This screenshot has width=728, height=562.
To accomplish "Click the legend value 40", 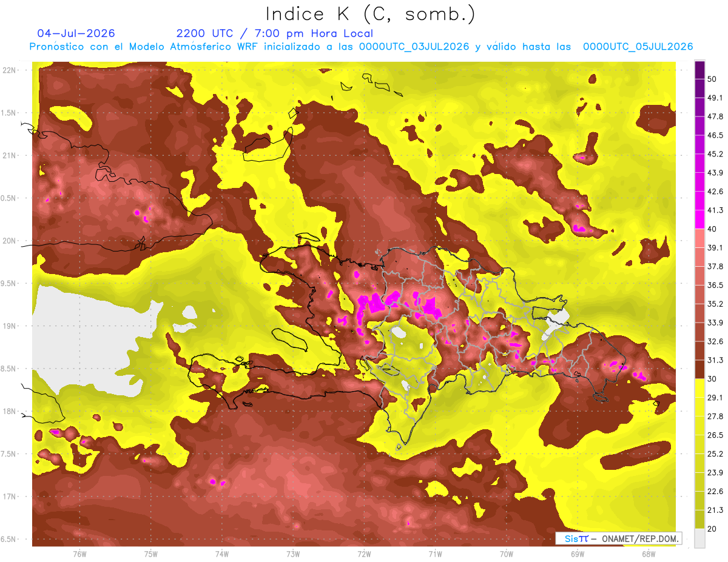I will [713, 229].
